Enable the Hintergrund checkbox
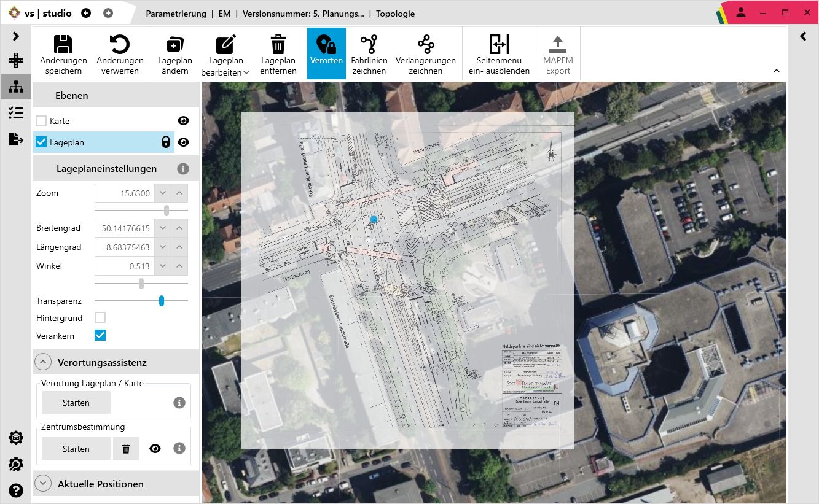This screenshot has height=504, width=819. 100,317
